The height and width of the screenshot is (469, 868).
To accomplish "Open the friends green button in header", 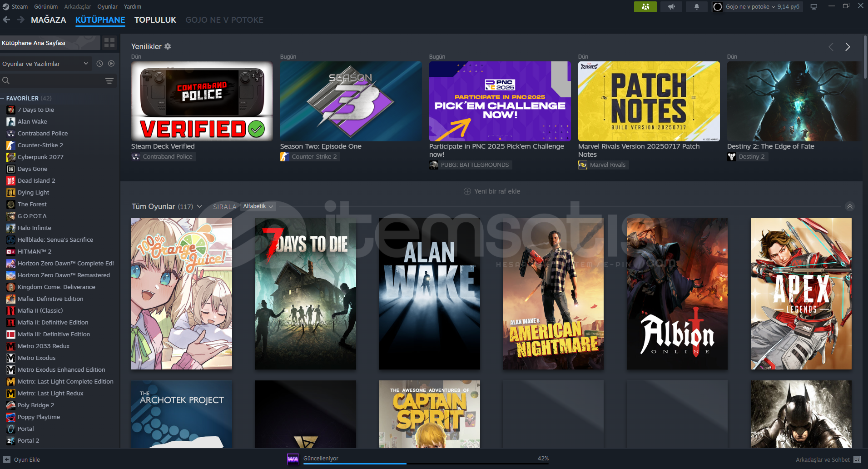I will [645, 7].
